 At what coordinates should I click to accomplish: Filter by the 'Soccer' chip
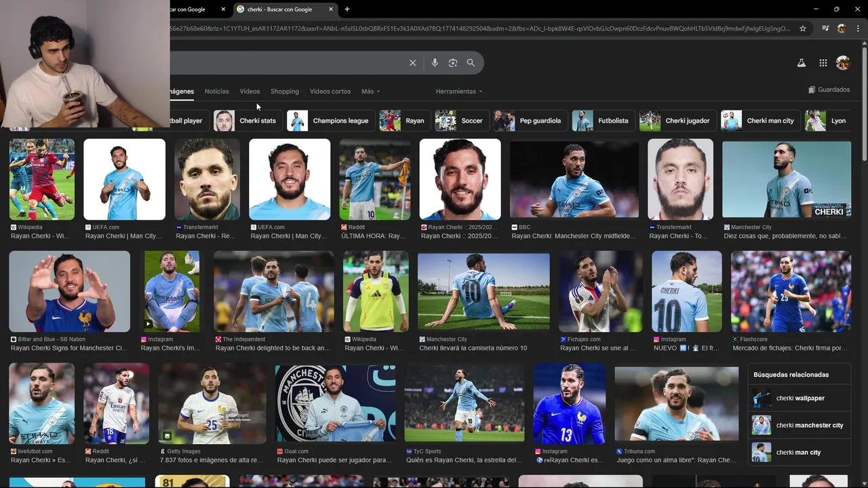coord(461,121)
